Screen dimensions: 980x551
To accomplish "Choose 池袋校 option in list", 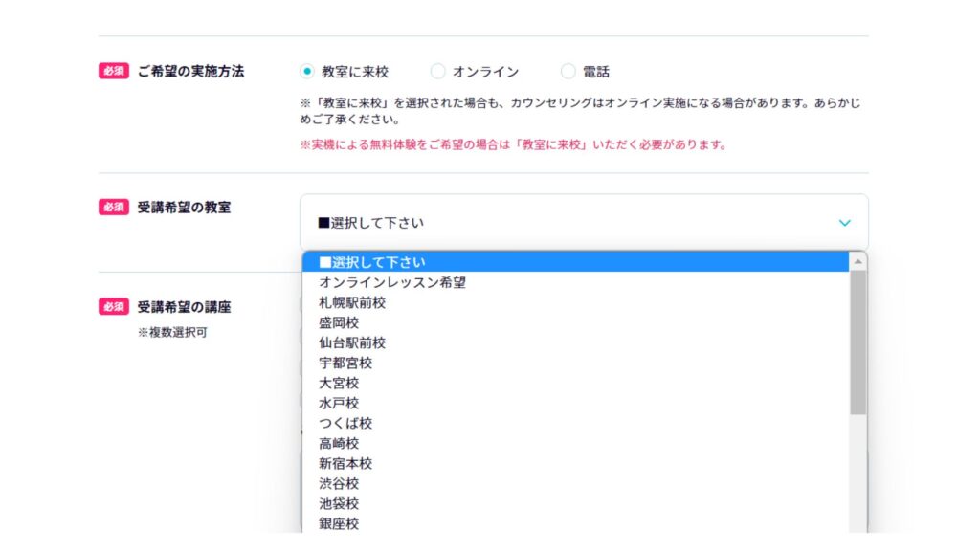I will (x=575, y=503).
